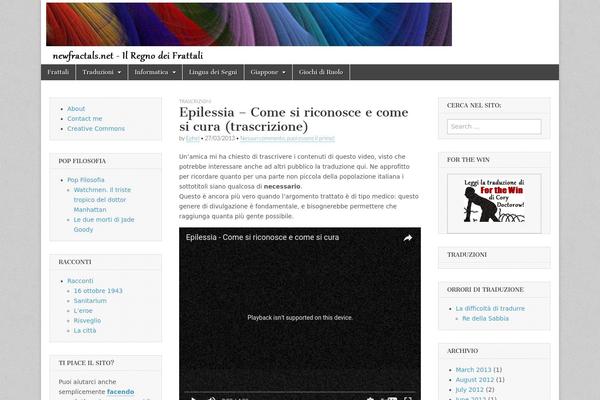The image size is (600, 400).
Task: Click the facendo link in sidebar
Action: click(121, 392)
